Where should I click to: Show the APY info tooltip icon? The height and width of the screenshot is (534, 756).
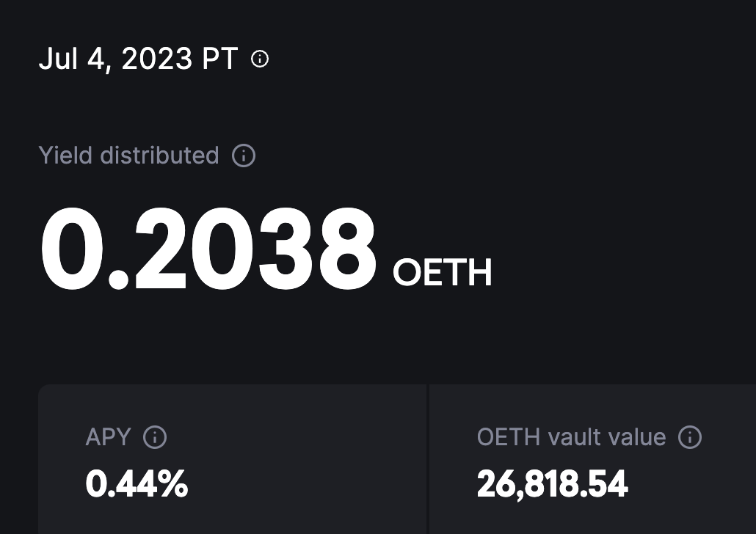[x=154, y=436]
